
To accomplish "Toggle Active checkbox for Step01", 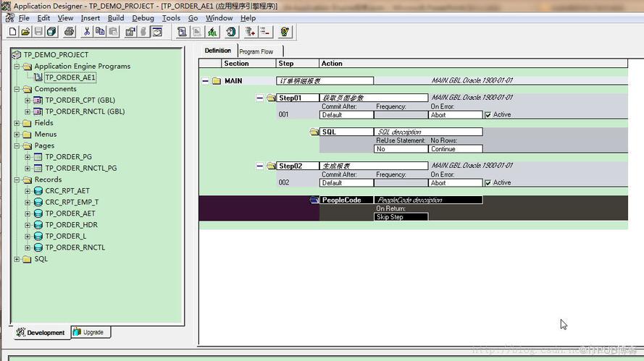I will click(x=488, y=115).
